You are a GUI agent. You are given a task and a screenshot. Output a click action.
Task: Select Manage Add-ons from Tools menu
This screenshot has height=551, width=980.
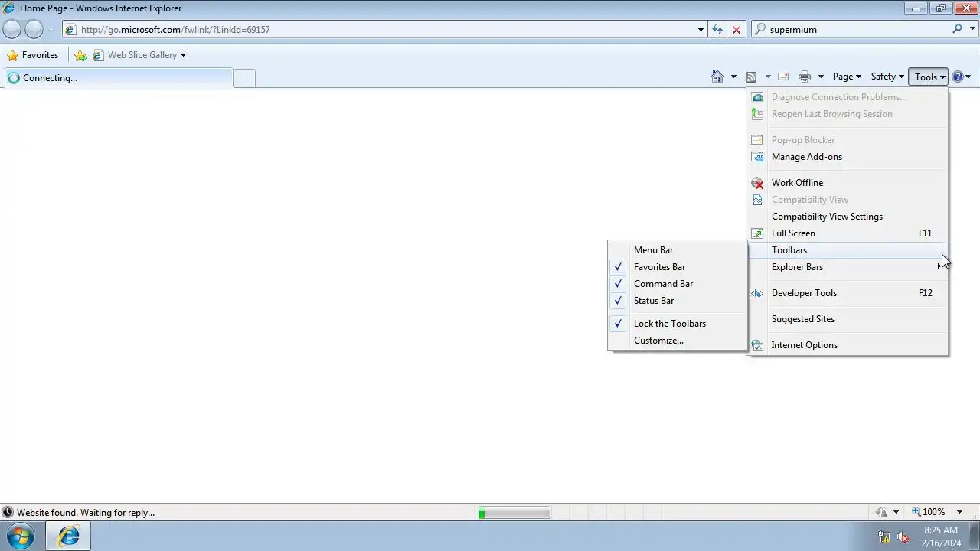(848, 157)
